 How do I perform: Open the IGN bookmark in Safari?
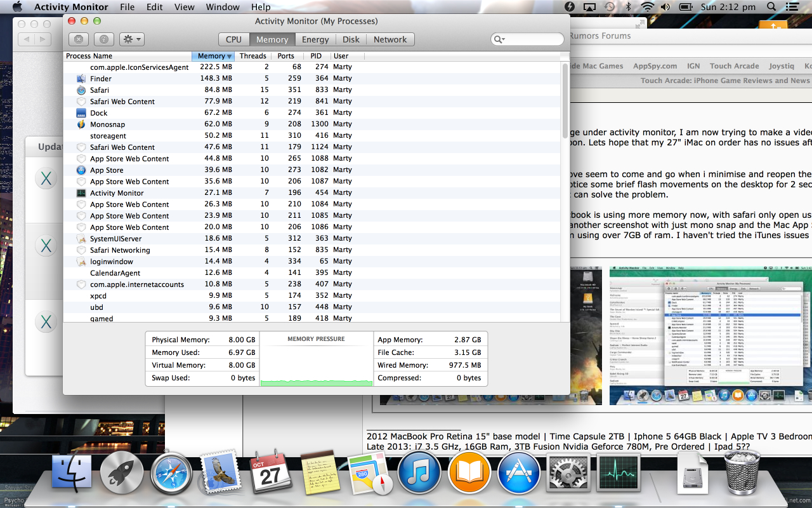tap(693, 66)
